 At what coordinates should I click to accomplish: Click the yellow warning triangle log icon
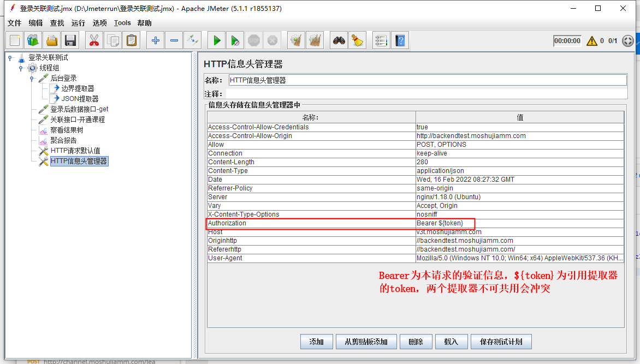[x=592, y=41]
